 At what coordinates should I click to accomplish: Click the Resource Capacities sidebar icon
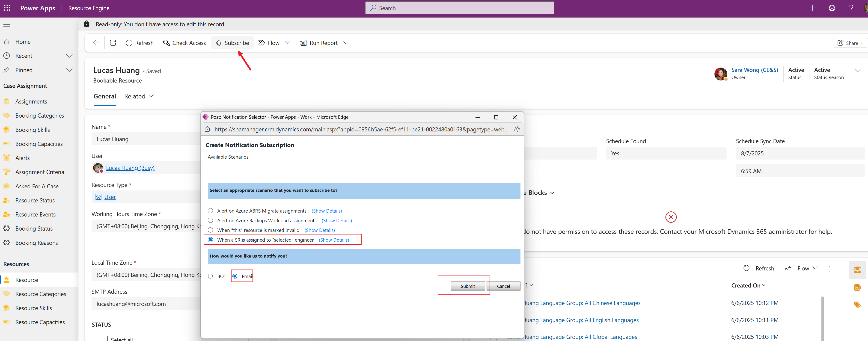[x=6, y=323]
